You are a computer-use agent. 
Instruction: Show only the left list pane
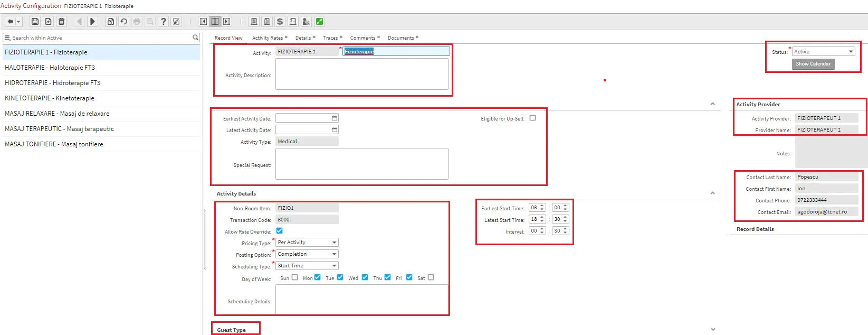click(203, 22)
